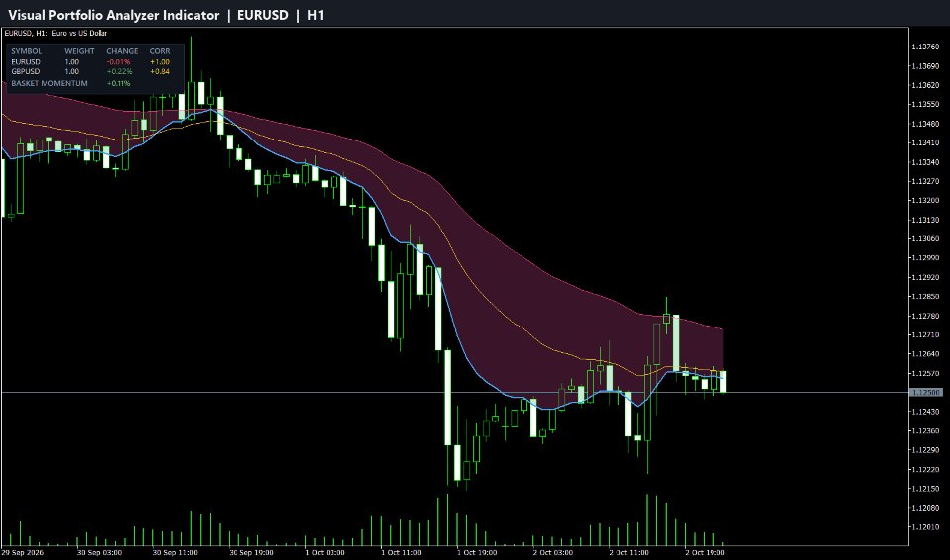Viewport: 950px width, 560px height.
Task: Select the CORR column header in panel
Action: coord(160,51)
